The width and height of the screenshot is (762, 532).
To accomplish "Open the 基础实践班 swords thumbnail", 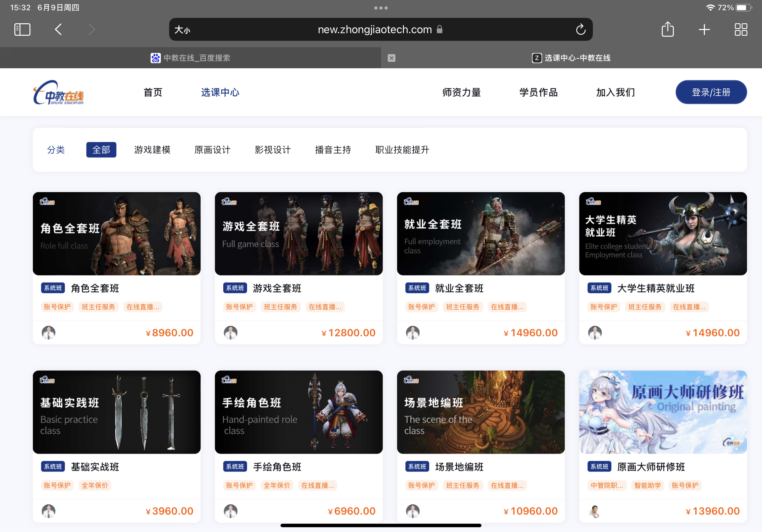I will click(116, 412).
